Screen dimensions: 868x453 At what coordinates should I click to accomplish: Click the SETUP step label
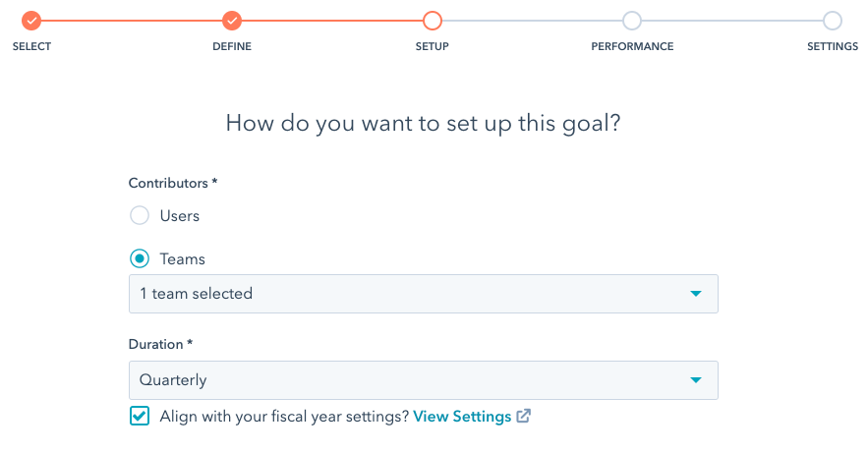click(x=433, y=47)
